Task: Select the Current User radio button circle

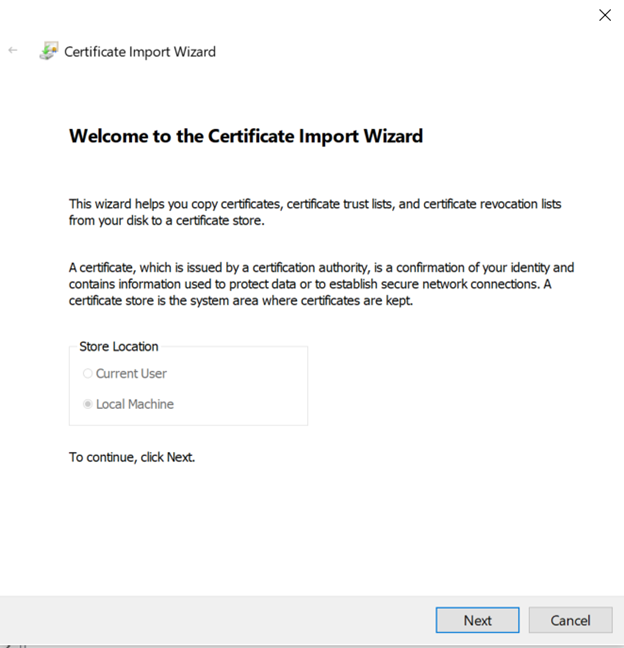Action: click(88, 374)
